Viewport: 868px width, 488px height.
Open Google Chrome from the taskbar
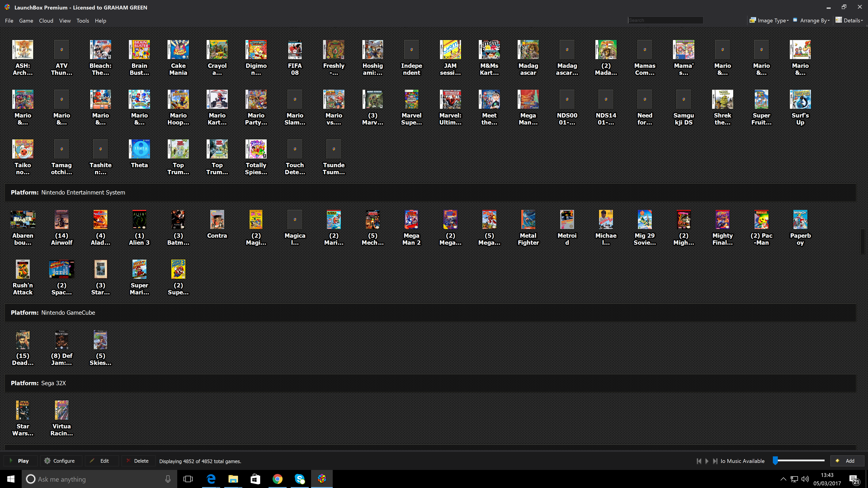[277, 479]
